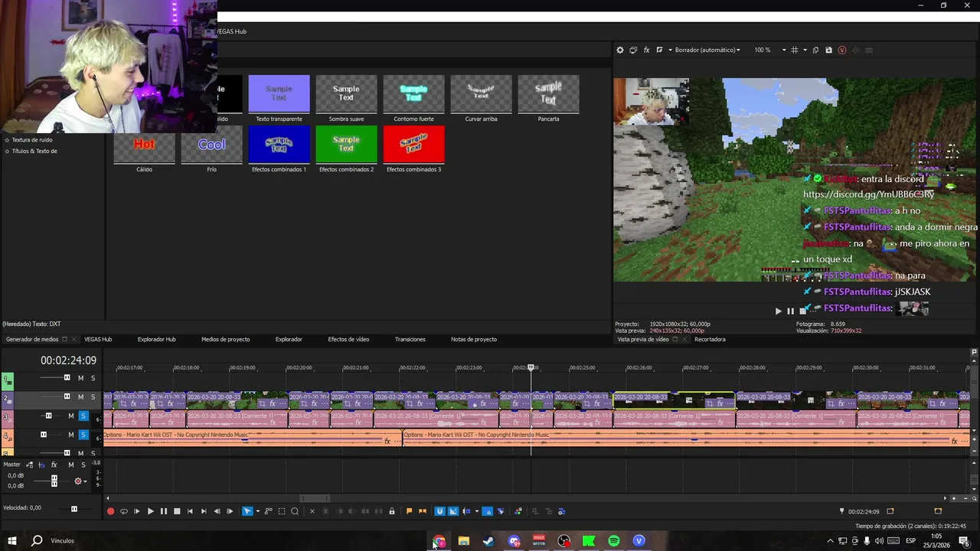Image resolution: width=980 pixels, height=551 pixels.
Task: Toggle snapping magnet icon
Action: coord(439,511)
